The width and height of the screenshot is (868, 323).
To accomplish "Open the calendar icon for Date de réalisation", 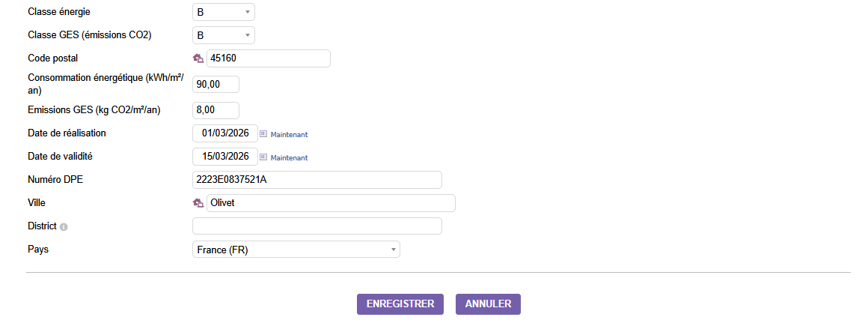I will tap(263, 134).
